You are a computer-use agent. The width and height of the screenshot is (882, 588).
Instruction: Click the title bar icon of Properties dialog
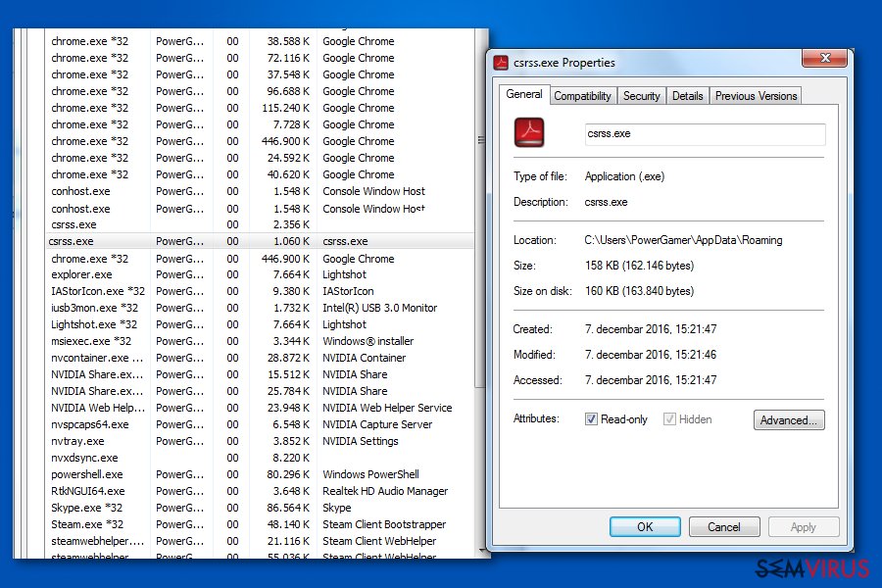501,63
